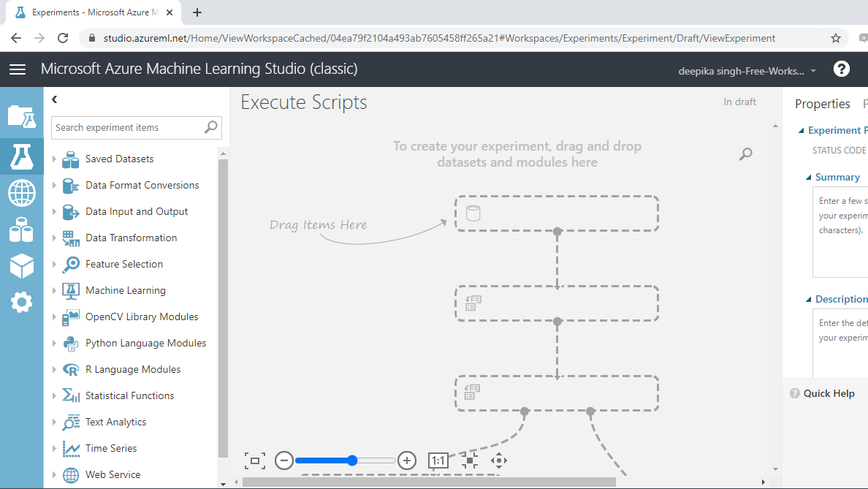Open Quick Help panel
This screenshot has width=868, height=489.
point(822,394)
